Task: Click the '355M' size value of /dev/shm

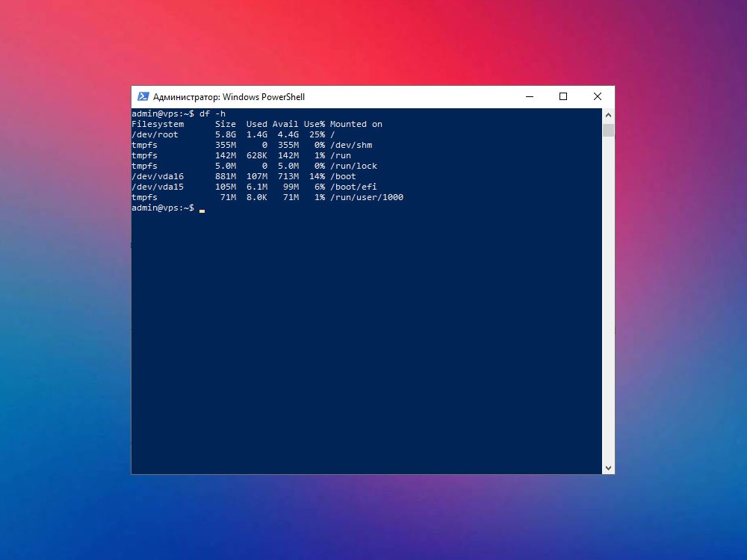Action: (x=226, y=146)
